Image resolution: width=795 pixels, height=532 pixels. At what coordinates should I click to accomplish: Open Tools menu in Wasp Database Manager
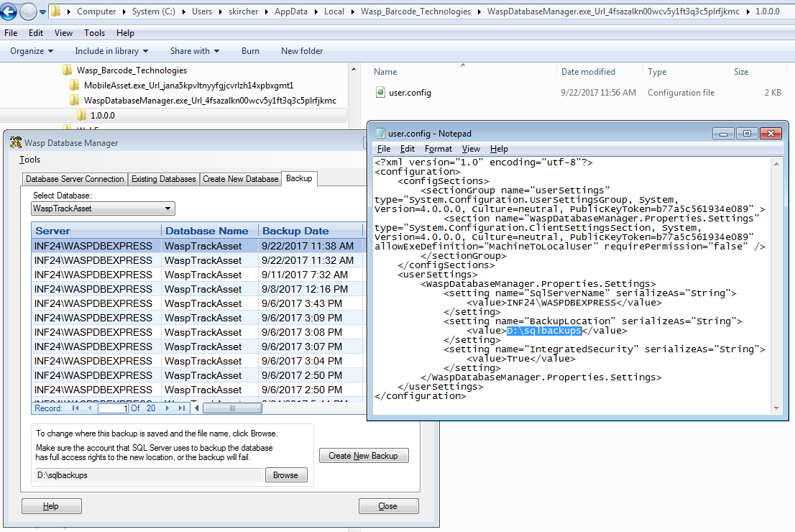pos(30,160)
